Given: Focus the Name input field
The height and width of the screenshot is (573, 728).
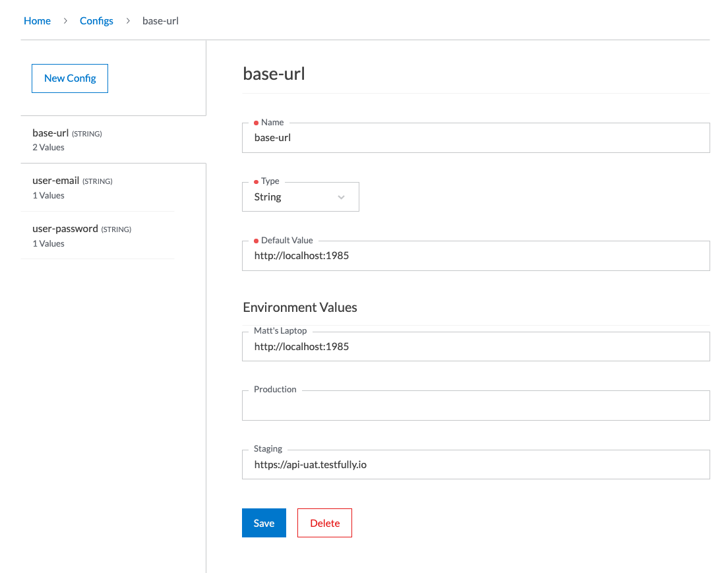Looking at the screenshot, I should coord(476,138).
